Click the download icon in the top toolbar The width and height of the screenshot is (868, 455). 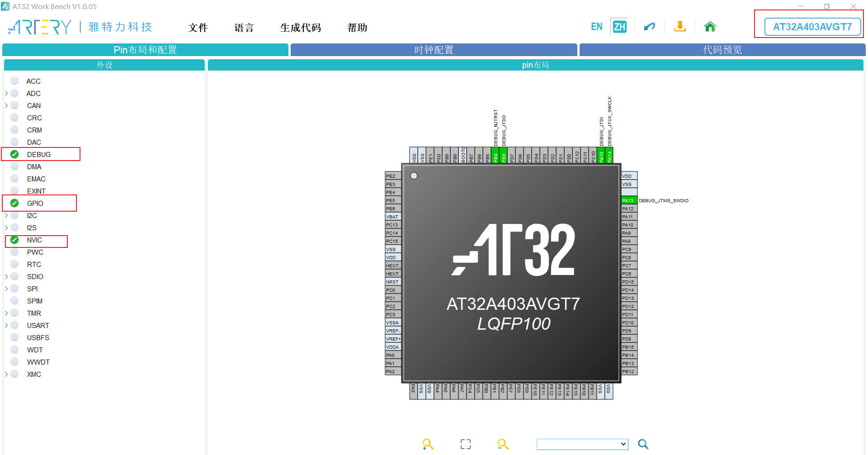(680, 26)
